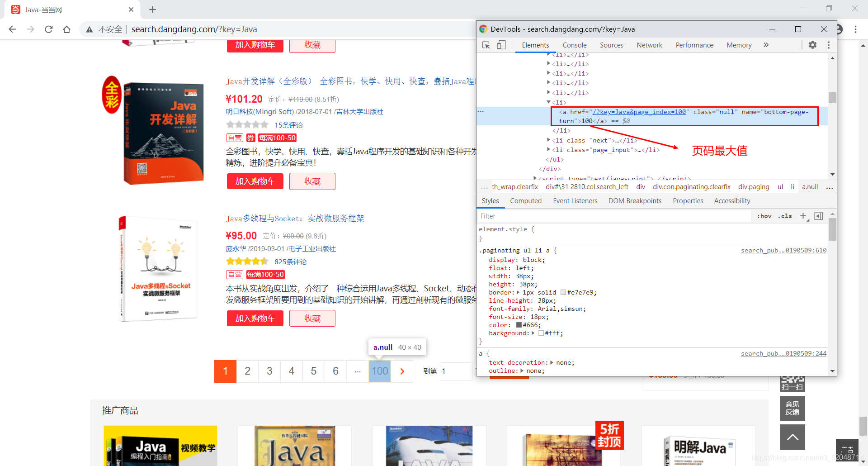Select the inspect element tool in DevTools
Screen dimensions: 868x466
486,45
